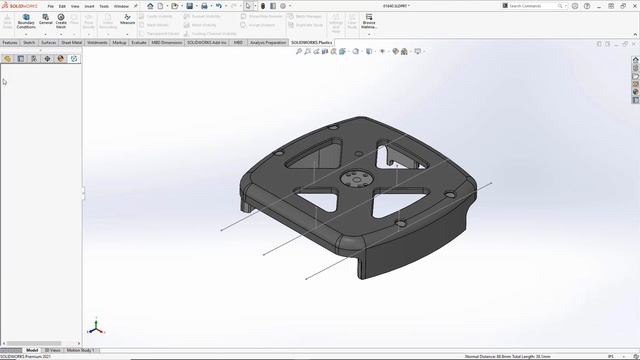Screen dimensions: 640x360
Task: Switch to the Sheet Metal ribbon tab
Action: [x=71, y=42]
